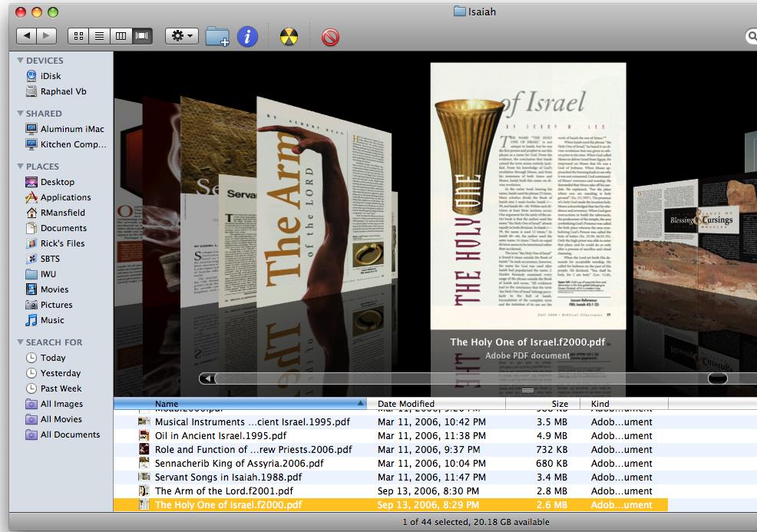Viewport: 757px width, 532px height.
Task: Click the Burn disc toolbar icon
Action: pos(289,36)
